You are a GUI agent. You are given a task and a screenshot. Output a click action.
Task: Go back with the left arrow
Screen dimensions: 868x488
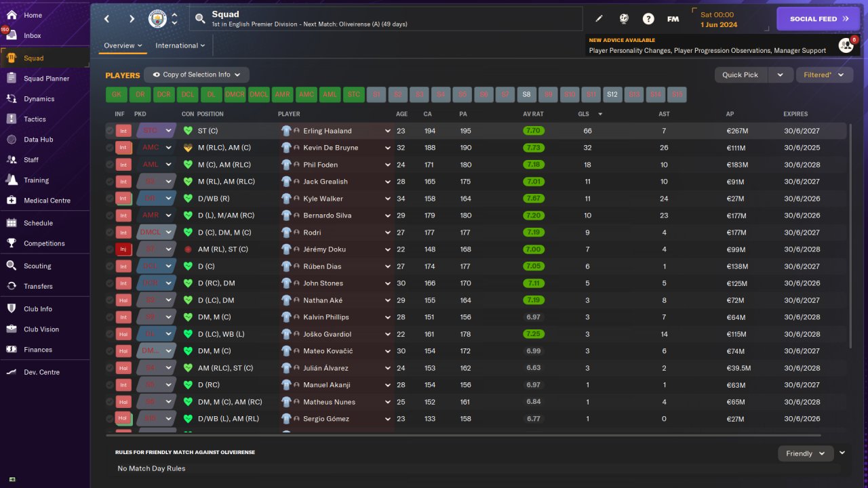(107, 19)
